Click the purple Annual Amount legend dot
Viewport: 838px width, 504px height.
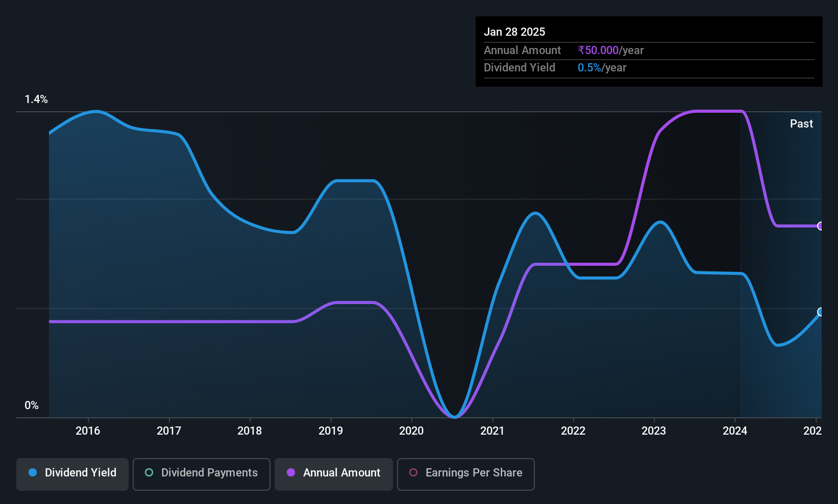[291, 472]
